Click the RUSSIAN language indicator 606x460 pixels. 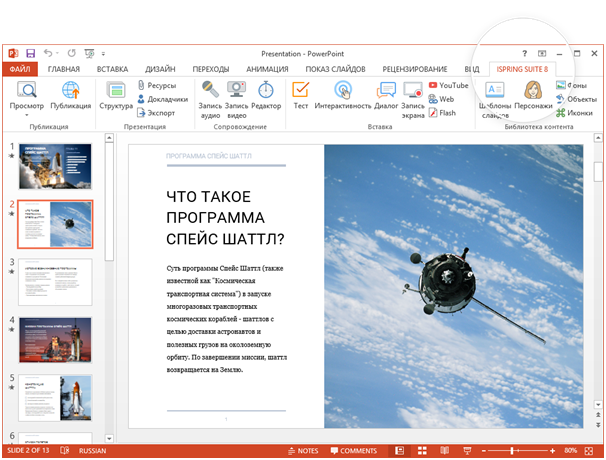click(92, 450)
